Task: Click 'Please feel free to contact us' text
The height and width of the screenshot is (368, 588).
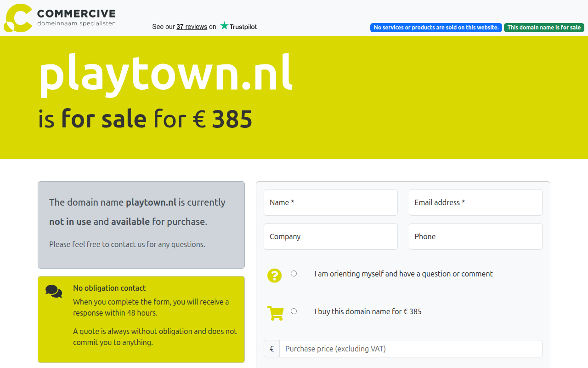Action: point(127,244)
